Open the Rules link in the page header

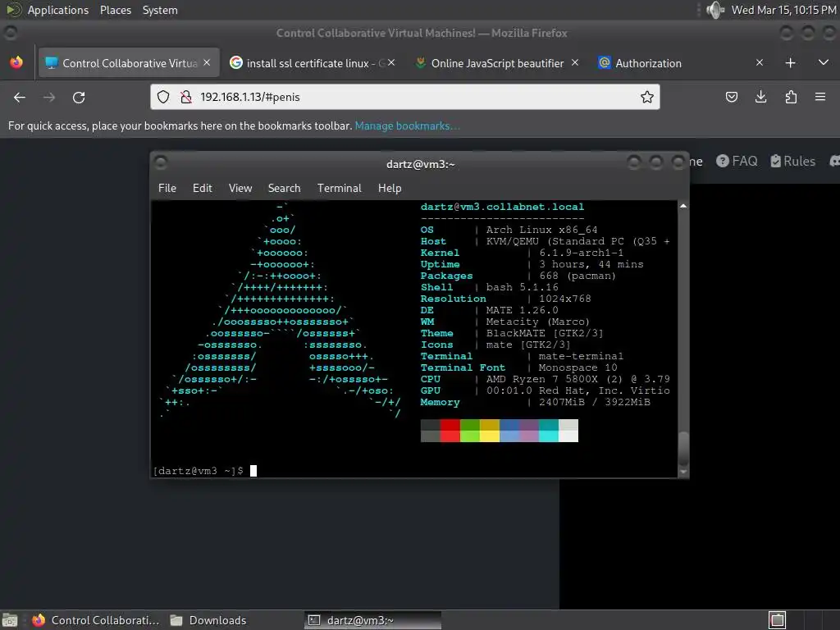[x=793, y=161]
